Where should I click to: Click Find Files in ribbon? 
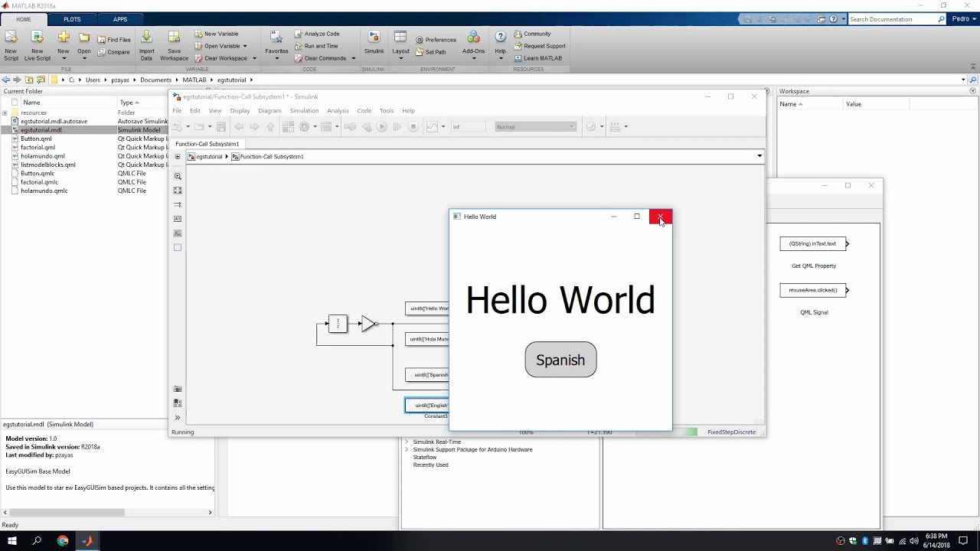coord(114,40)
